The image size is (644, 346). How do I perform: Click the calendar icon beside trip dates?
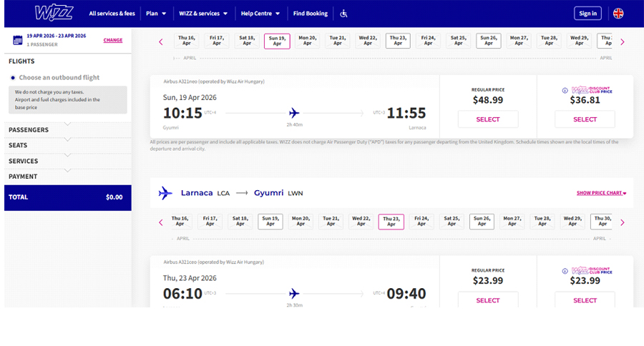[17, 40]
